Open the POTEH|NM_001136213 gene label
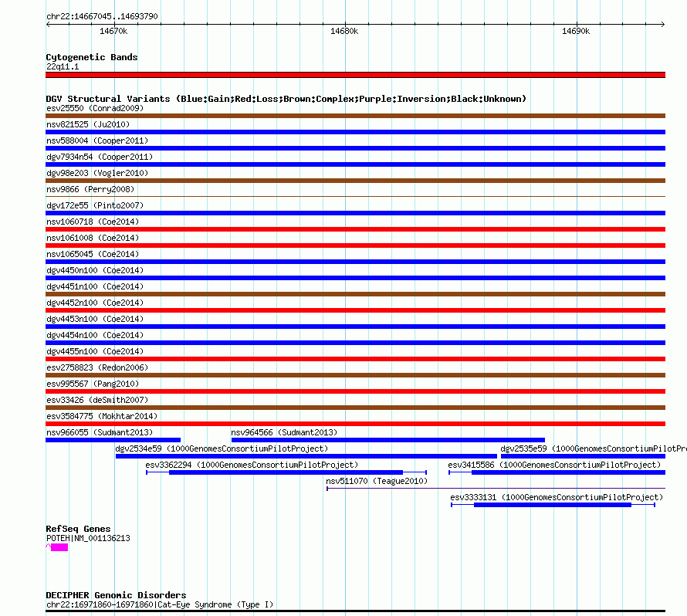 88,539
